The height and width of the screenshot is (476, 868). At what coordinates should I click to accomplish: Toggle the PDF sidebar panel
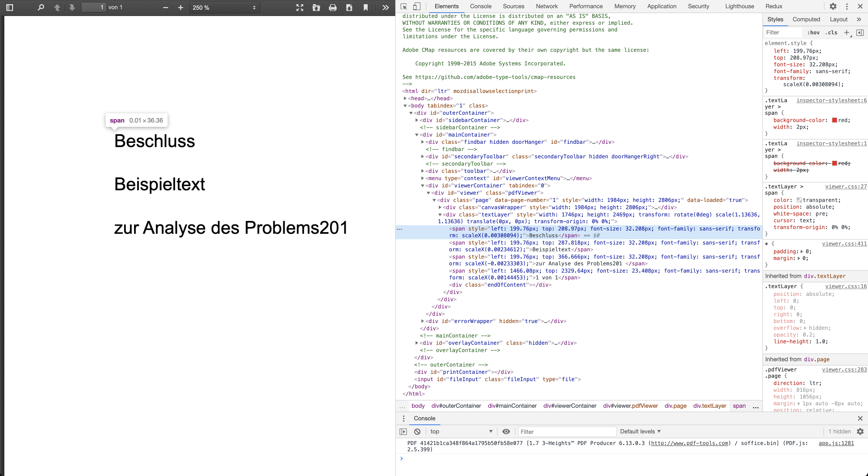click(9, 8)
